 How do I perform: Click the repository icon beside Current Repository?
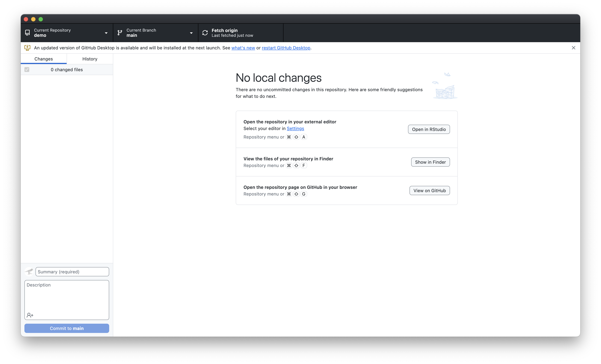coord(27,33)
